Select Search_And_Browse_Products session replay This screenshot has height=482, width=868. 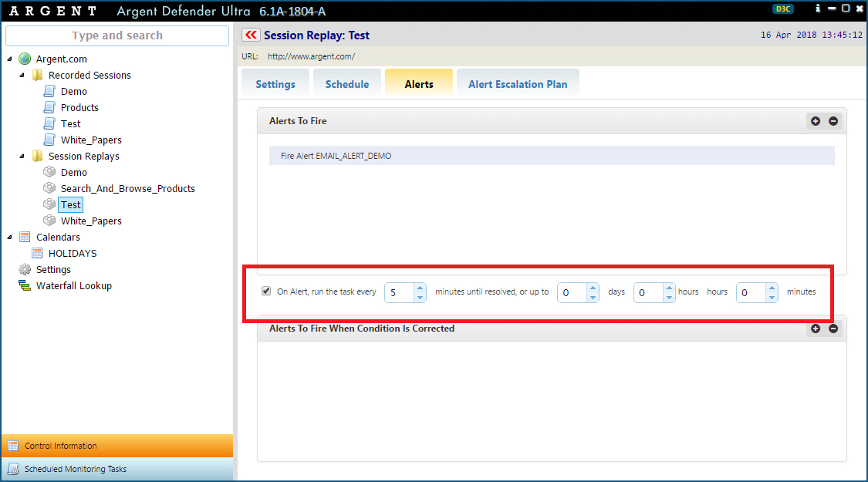[127, 189]
